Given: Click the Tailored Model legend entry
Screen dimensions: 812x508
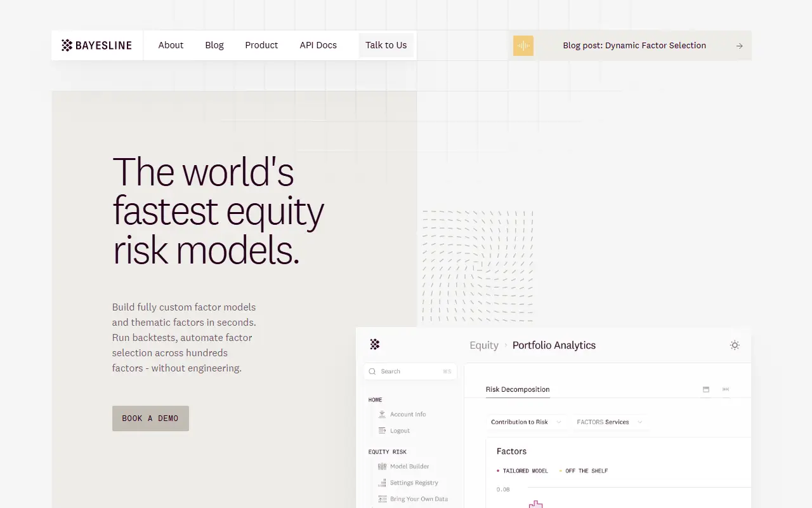Looking at the screenshot, I should pos(522,471).
